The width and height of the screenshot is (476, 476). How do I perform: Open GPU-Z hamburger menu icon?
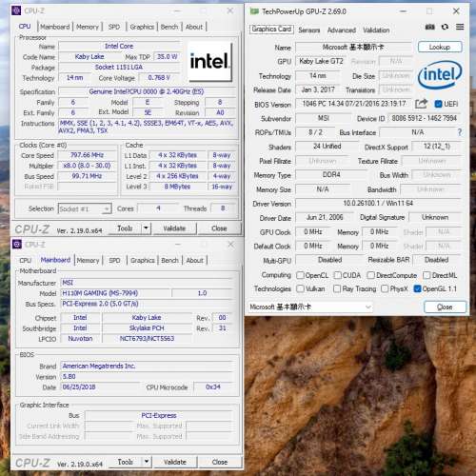click(460, 27)
